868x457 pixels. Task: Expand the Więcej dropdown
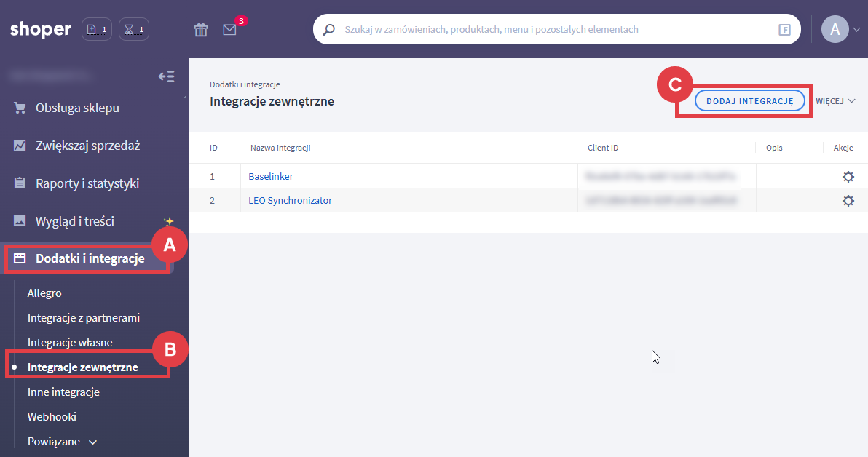835,101
